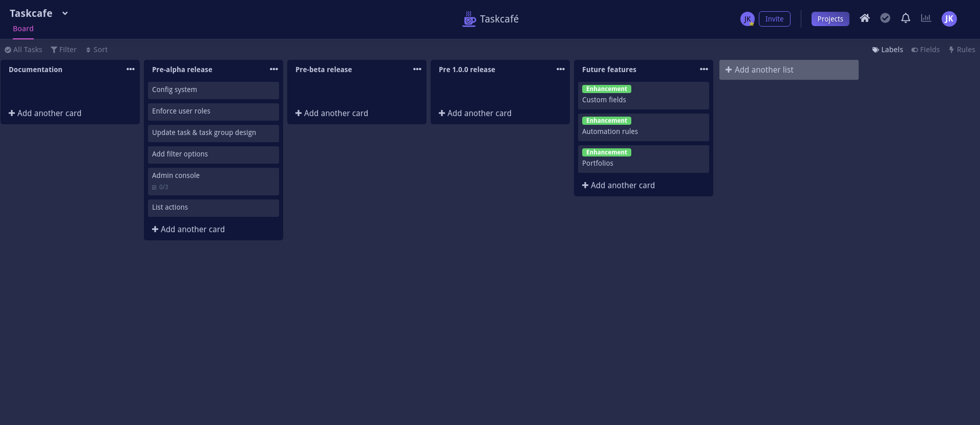Viewport: 980px width, 425px height.
Task: Open Update task & task group design card
Action: [x=214, y=133]
